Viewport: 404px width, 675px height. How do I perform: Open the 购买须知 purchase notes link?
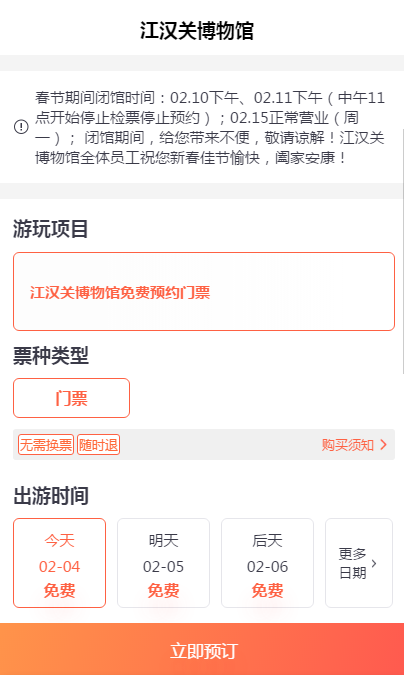[x=354, y=445]
